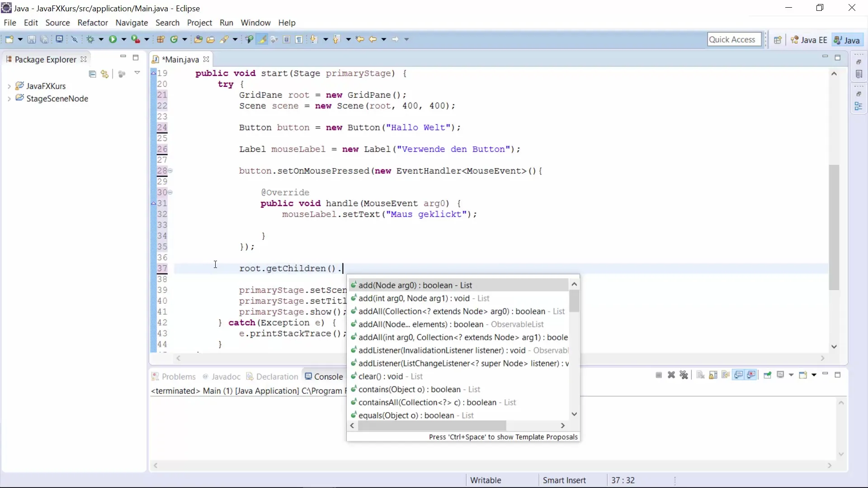The height and width of the screenshot is (488, 868).
Task: Click the Quick Access search field
Action: 734,39
